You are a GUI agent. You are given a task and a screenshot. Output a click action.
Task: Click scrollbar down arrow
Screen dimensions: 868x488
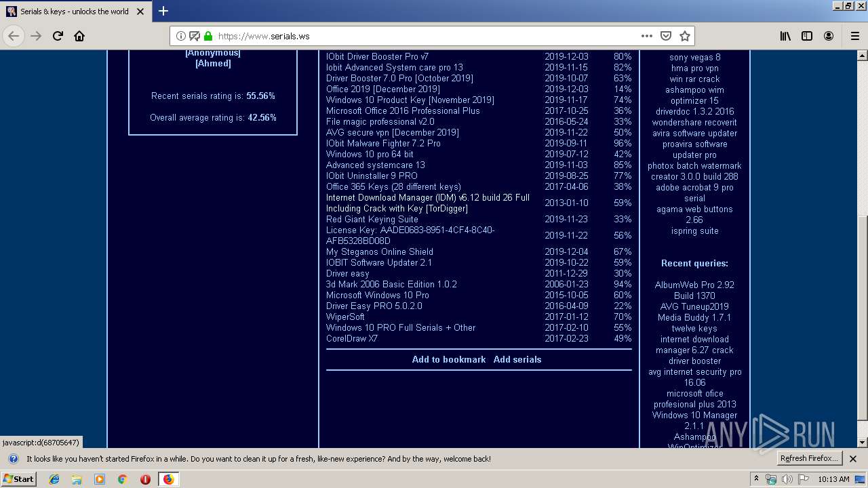tap(863, 443)
